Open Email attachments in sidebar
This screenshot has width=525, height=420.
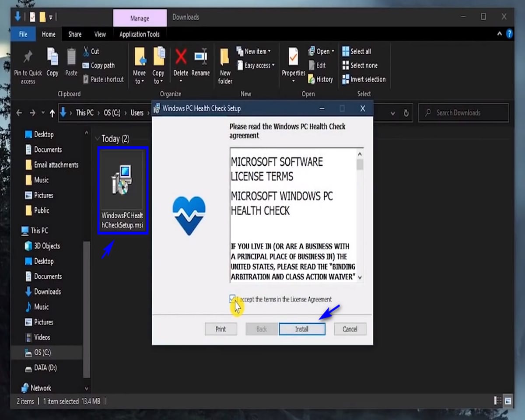(x=51, y=165)
